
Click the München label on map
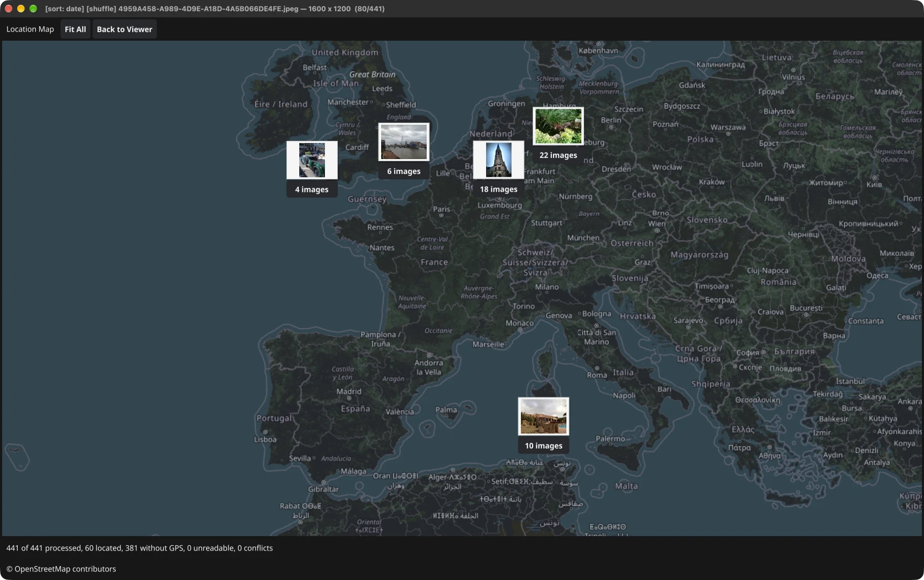click(x=584, y=238)
